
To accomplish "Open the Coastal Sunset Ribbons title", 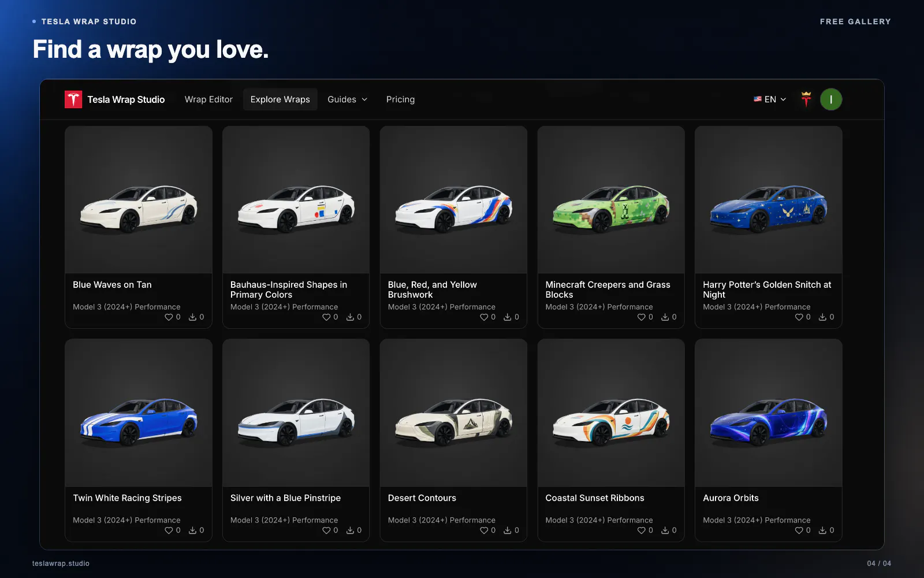I will [x=595, y=498].
